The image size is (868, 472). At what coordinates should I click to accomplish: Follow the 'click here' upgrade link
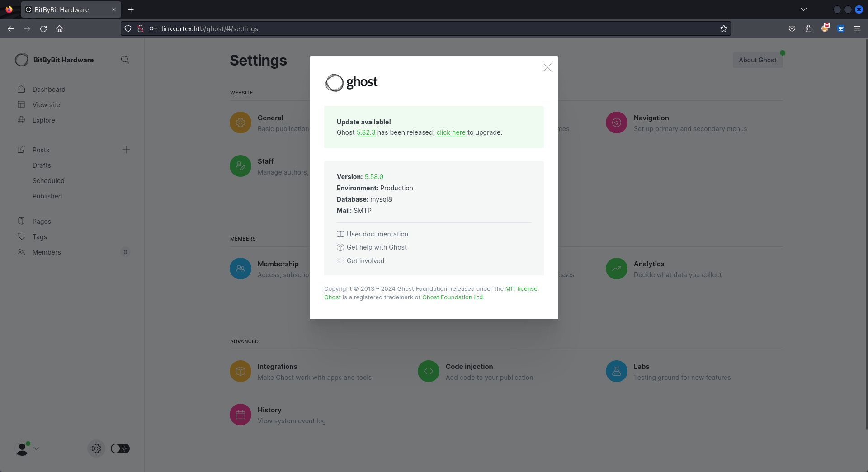(x=451, y=132)
